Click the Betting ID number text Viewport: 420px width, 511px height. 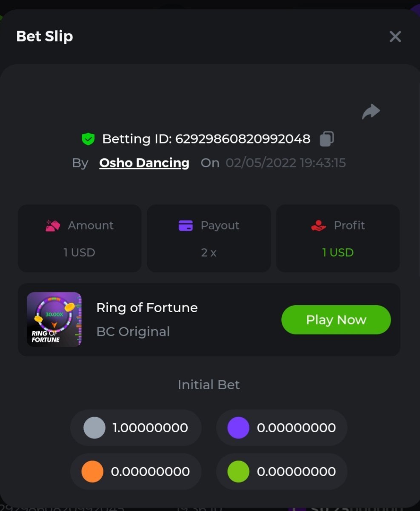point(243,139)
